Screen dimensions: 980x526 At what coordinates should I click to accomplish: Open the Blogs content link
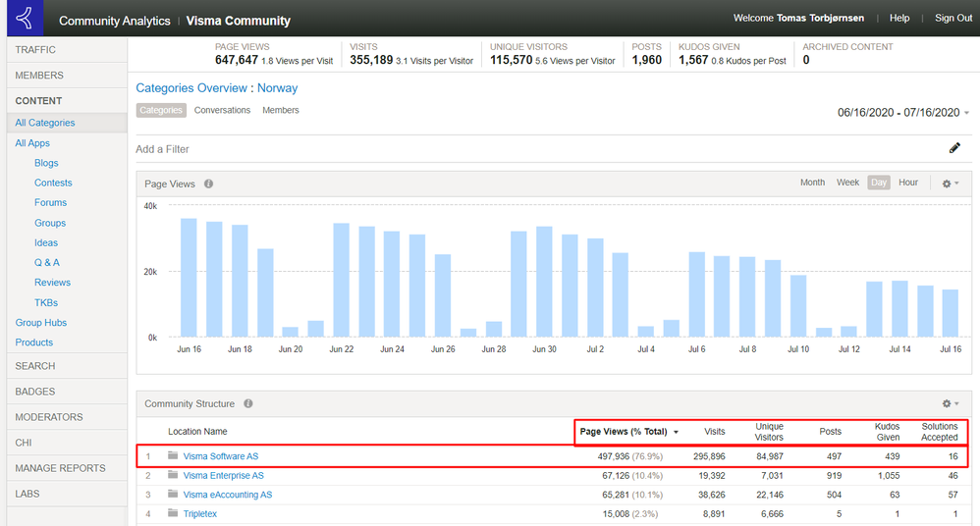[x=46, y=163]
